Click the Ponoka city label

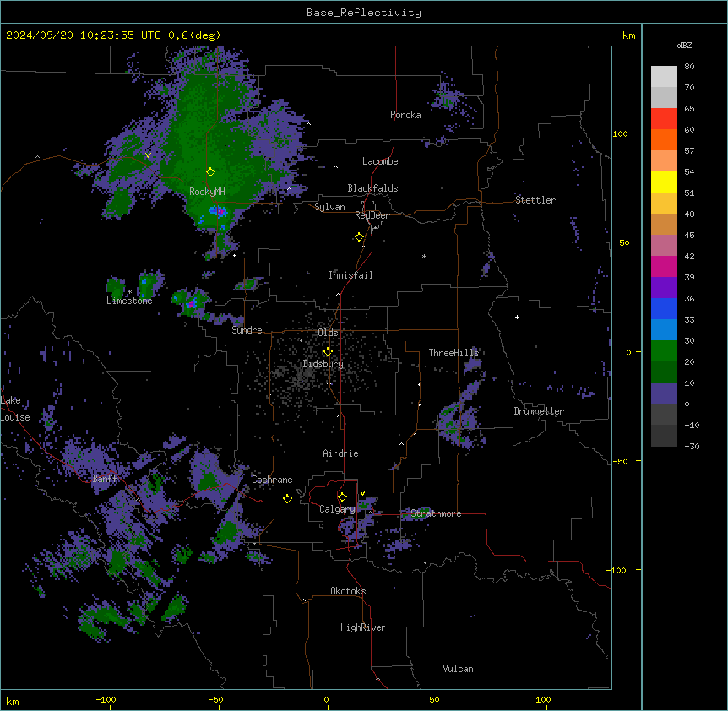coord(405,115)
